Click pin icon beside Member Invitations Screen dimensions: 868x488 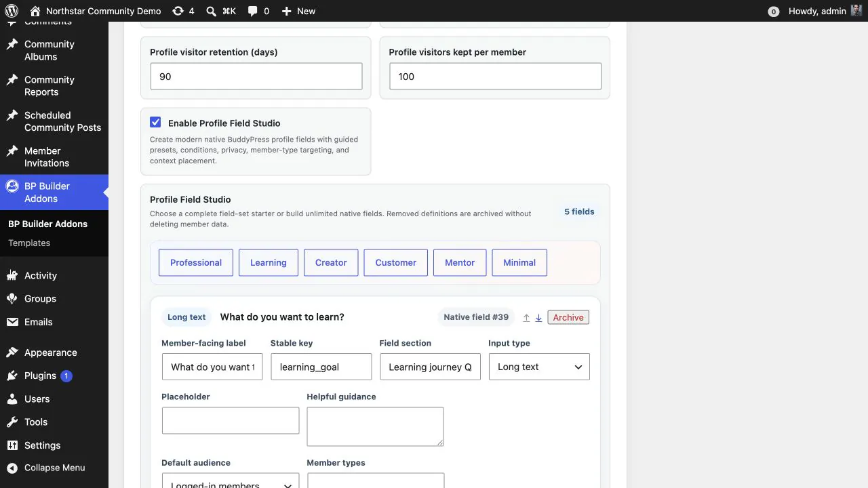coord(12,150)
